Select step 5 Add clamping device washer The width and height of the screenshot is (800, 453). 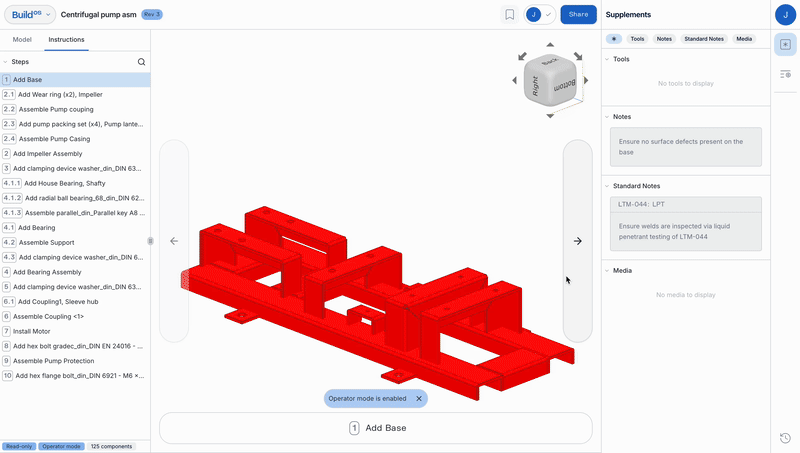point(75,287)
